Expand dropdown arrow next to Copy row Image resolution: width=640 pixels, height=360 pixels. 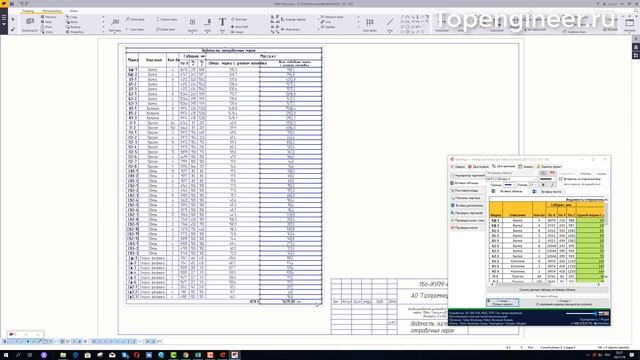(x=103, y=17)
